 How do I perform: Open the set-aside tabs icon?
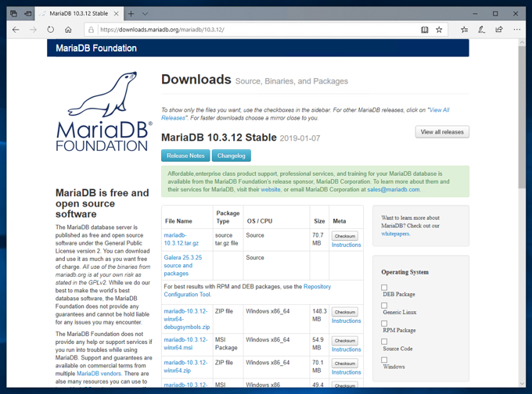point(13,13)
